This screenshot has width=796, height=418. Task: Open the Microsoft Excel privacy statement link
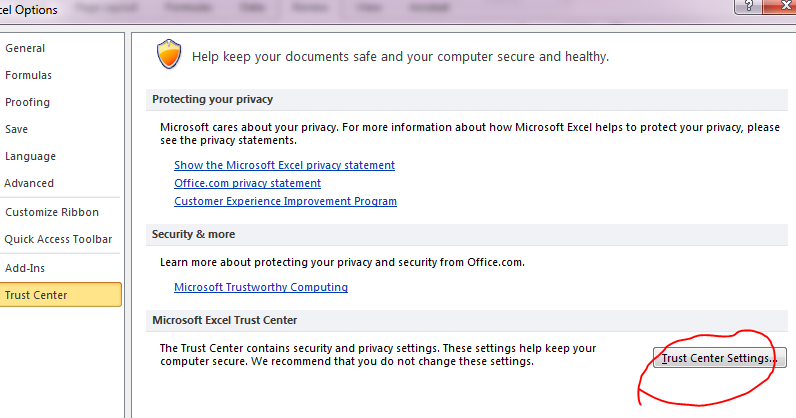click(284, 165)
